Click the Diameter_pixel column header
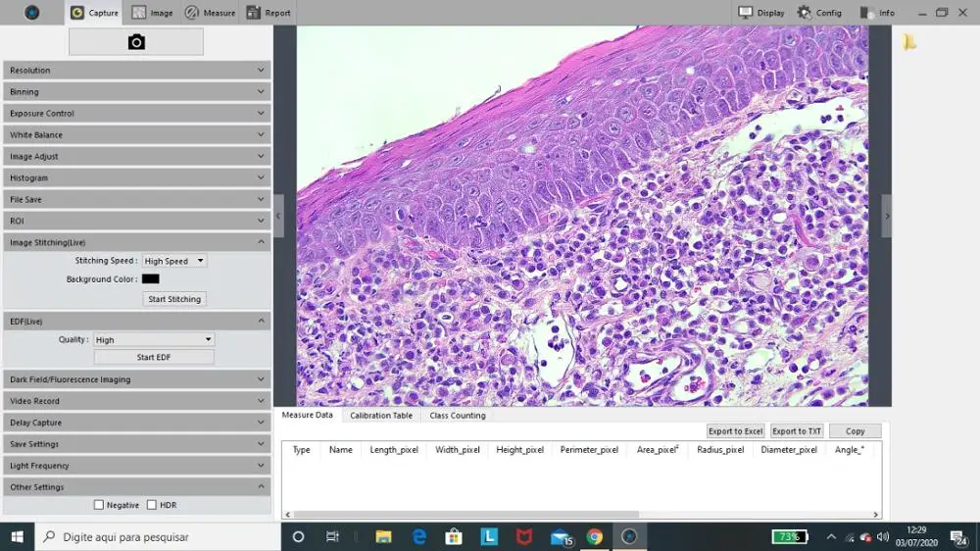 coord(789,450)
